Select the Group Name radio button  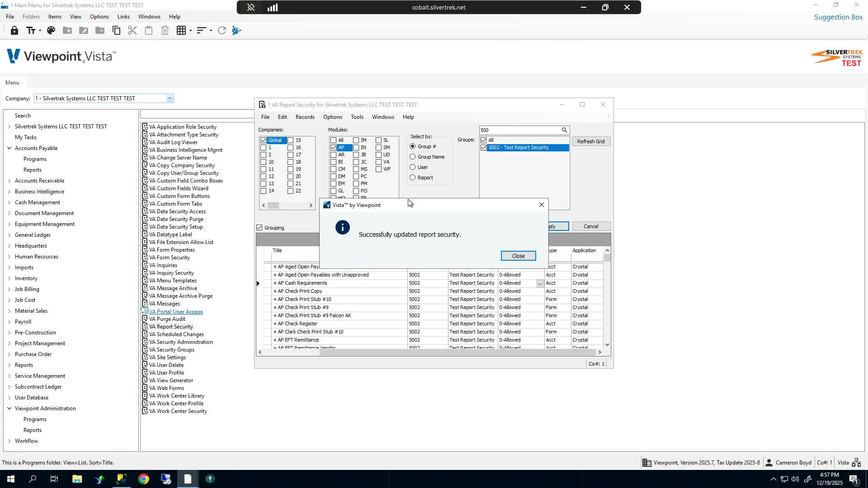tap(412, 157)
